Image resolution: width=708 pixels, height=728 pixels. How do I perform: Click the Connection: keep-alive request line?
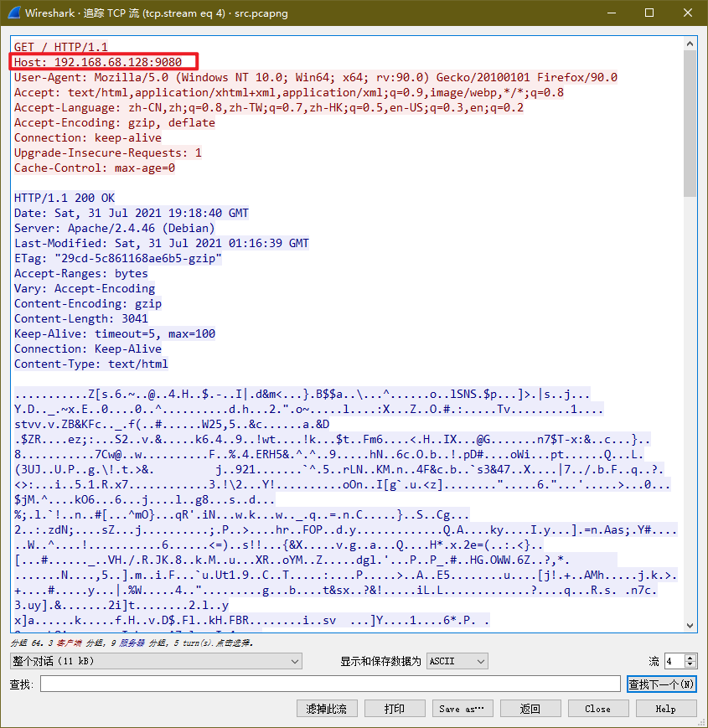click(x=88, y=137)
